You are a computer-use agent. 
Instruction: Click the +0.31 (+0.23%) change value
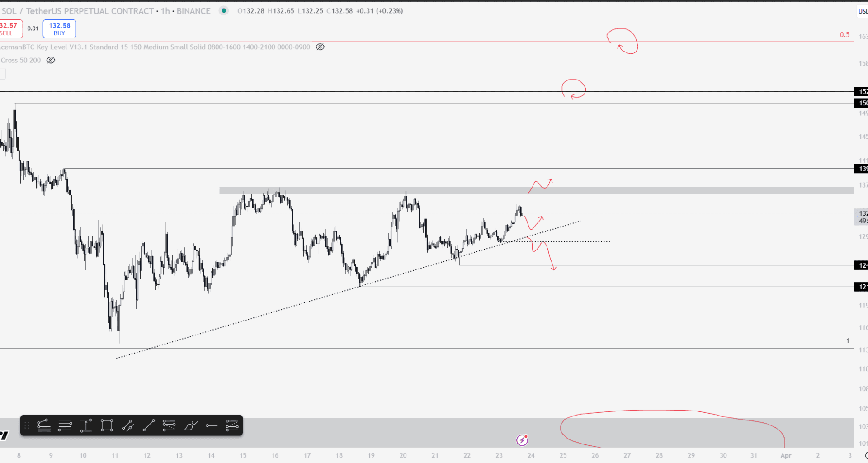point(379,11)
